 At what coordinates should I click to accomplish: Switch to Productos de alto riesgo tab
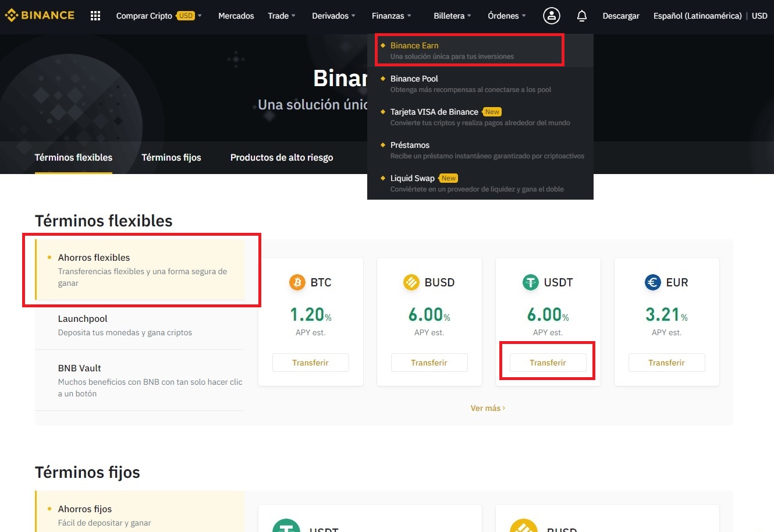tap(282, 157)
